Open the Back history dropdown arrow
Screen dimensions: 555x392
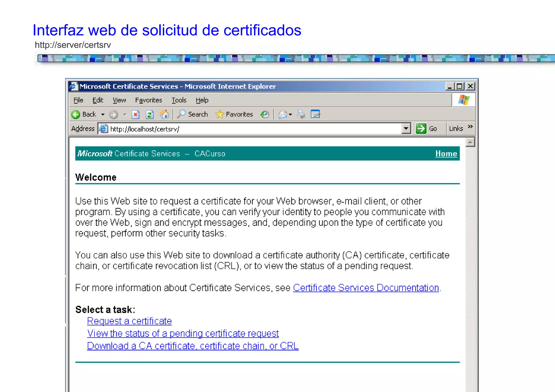[103, 115]
